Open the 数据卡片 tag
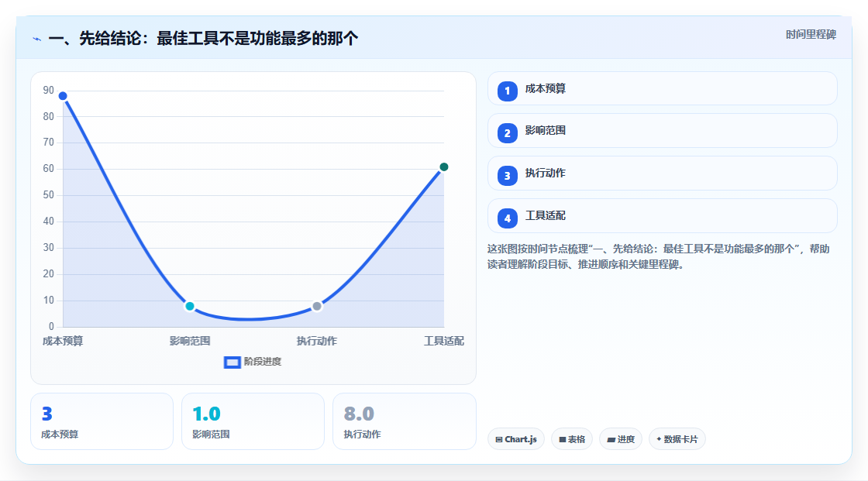The image size is (868, 481). click(677, 439)
